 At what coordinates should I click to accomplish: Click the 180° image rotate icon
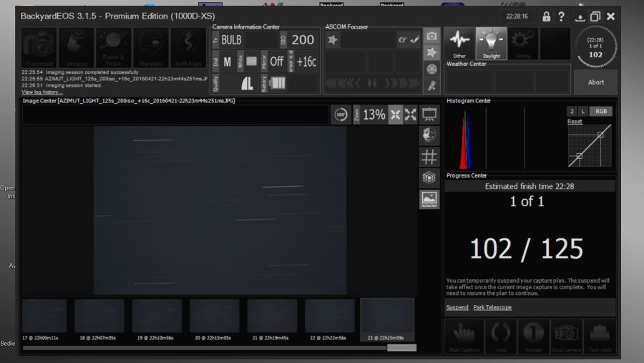(341, 115)
